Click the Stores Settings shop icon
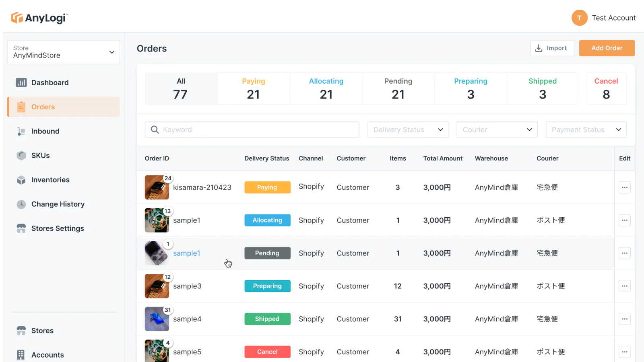This screenshot has width=644, height=362. (21, 228)
